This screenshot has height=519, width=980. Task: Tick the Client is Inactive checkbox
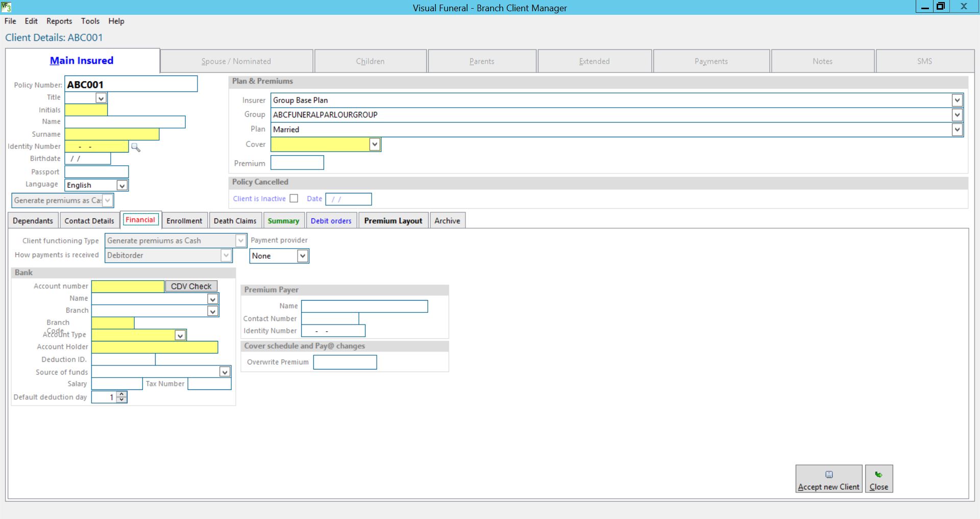click(294, 199)
